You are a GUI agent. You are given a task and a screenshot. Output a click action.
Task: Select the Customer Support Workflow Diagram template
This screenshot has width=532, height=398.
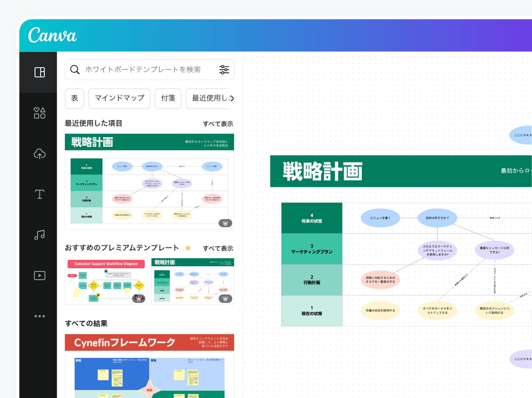click(106, 281)
